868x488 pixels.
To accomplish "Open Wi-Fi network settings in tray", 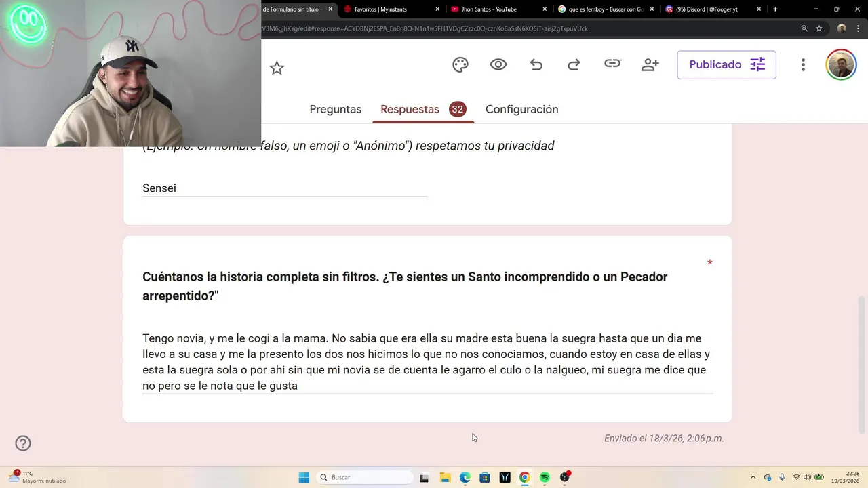I will click(x=797, y=477).
